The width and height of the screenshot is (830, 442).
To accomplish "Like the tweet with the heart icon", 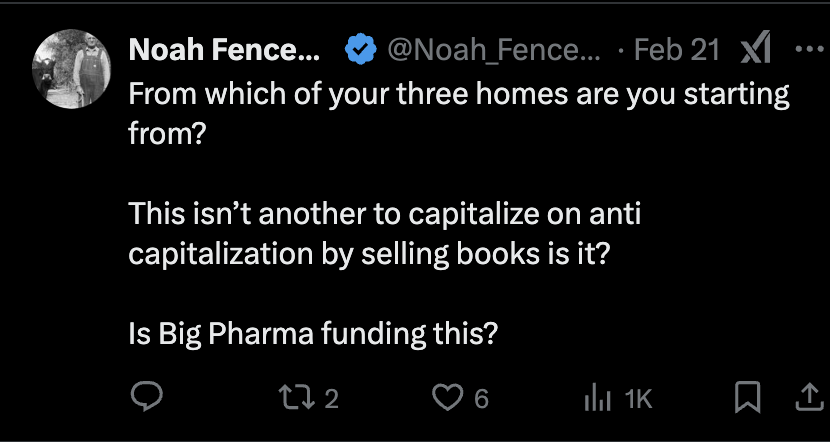I will point(446,398).
